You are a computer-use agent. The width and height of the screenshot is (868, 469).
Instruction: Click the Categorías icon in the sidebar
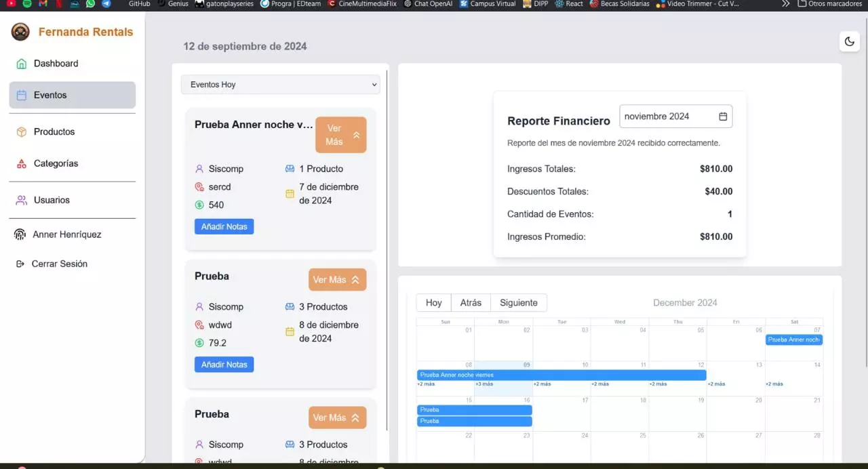(x=20, y=163)
